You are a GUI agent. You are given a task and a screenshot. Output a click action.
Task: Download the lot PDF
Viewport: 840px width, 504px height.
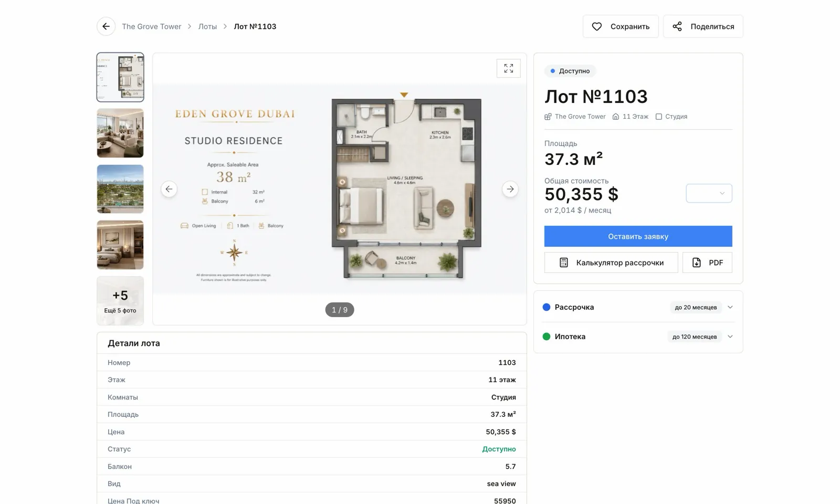pos(707,262)
